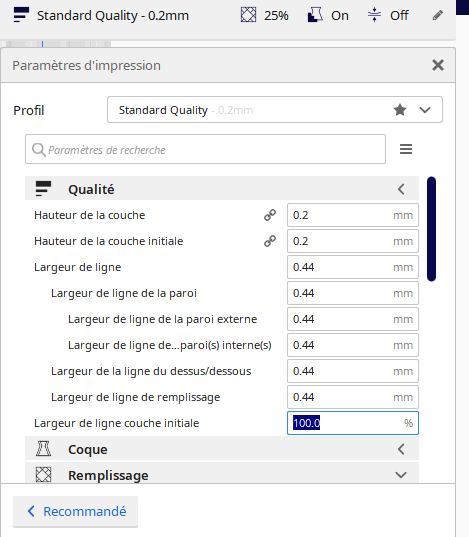
Task: Select the Largeur de ligne de remplissage field
Action: 353,397
